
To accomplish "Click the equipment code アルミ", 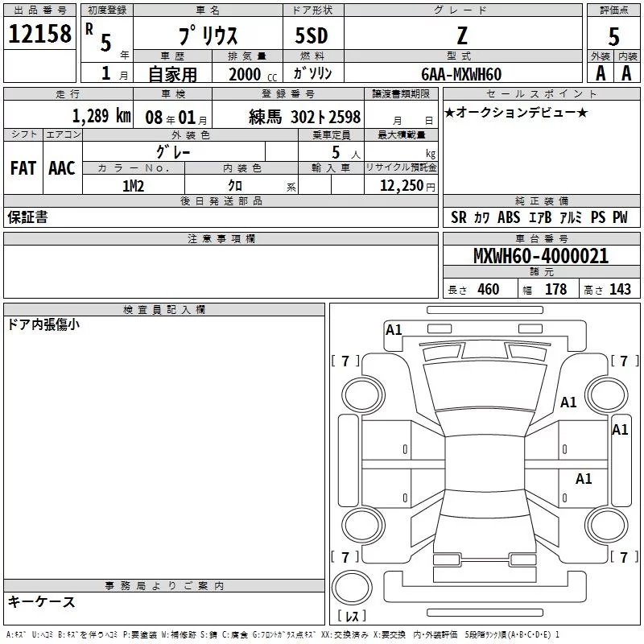I will tap(571, 217).
